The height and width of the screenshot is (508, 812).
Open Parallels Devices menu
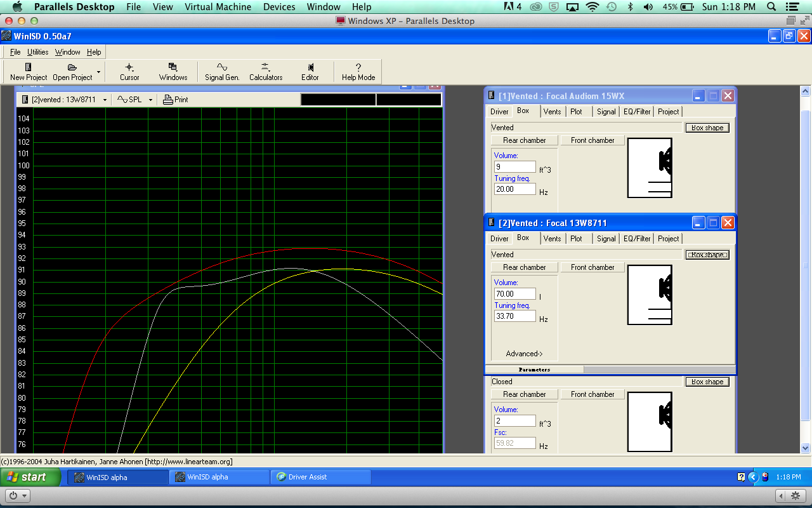coord(279,7)
